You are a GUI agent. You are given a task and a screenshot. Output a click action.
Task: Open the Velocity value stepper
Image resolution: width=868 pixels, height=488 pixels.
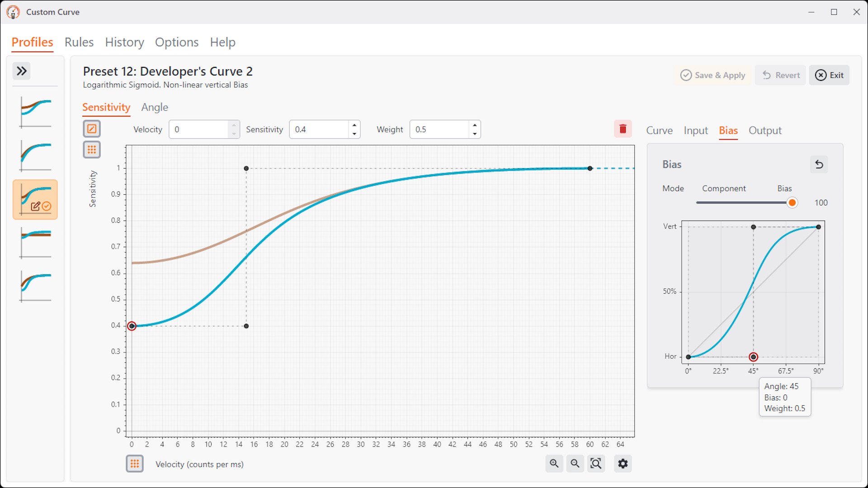coord(233,129)
